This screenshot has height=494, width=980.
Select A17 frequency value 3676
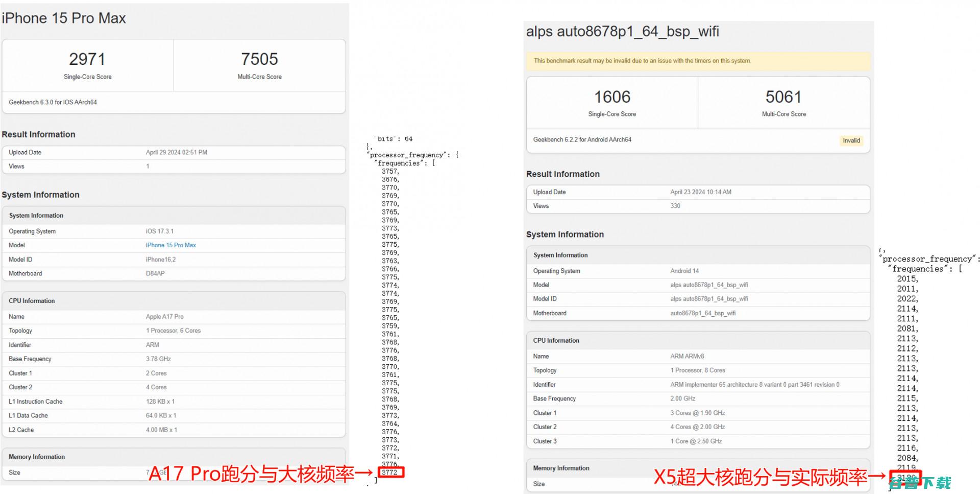(x=390, y=180)
